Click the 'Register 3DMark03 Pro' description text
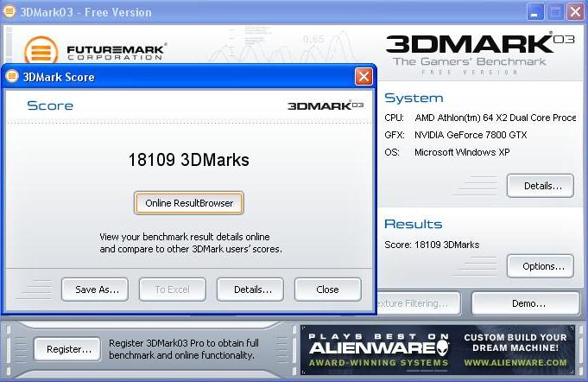This screenshot has width=588, height=382. [184, 349]
